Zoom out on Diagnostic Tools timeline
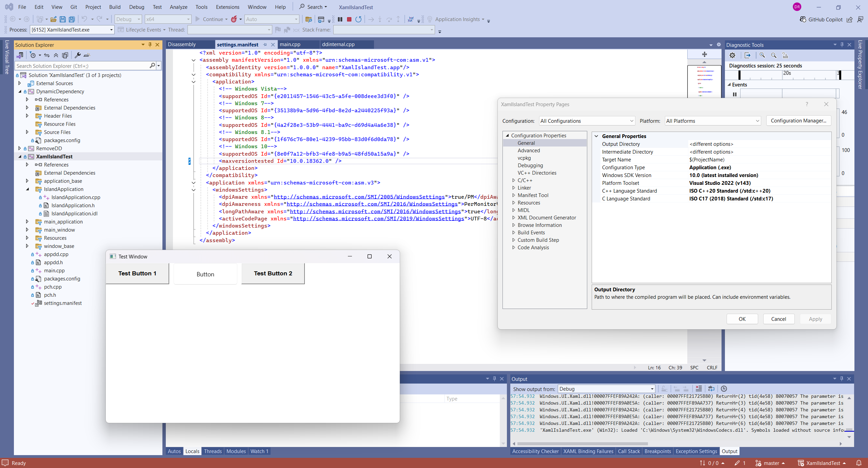The height and width of the screenshot is (468, 868). (774, 55)
